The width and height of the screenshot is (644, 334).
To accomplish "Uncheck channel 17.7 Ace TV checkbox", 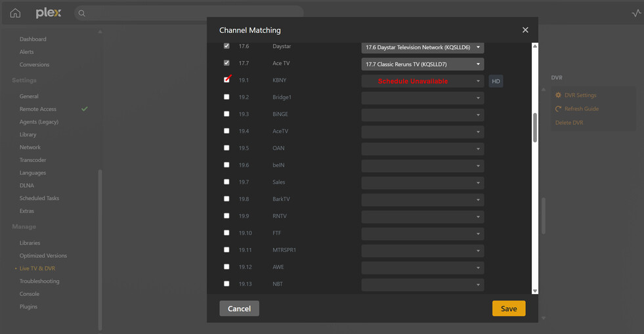I will [226, 63].
